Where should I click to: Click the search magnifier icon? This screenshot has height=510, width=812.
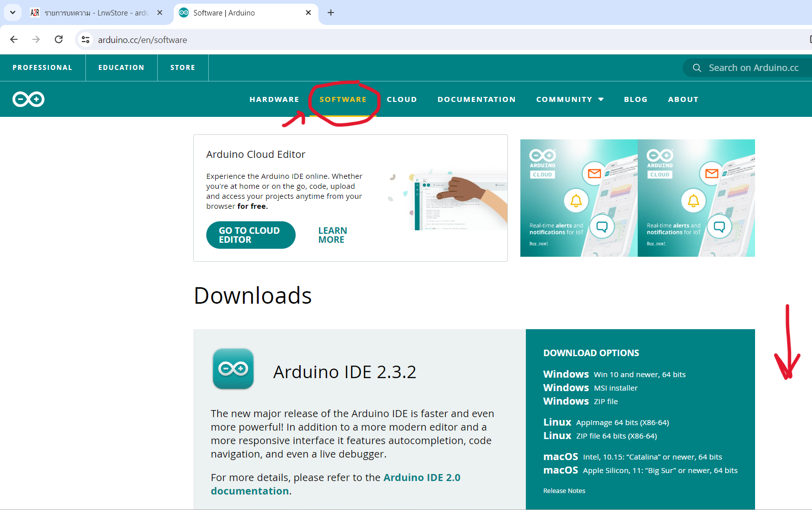[x=697, y=68]
